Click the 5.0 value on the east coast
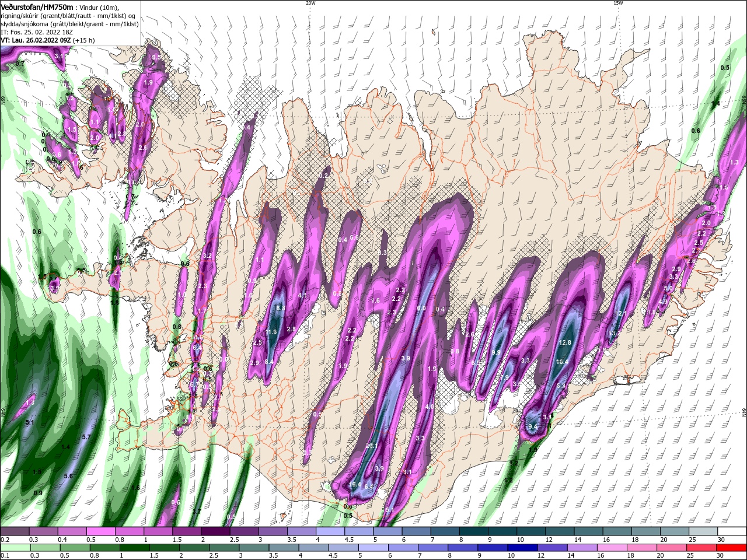Image resolution: width=747 pixels, height=560 pixels. click(x=668, y=288)
